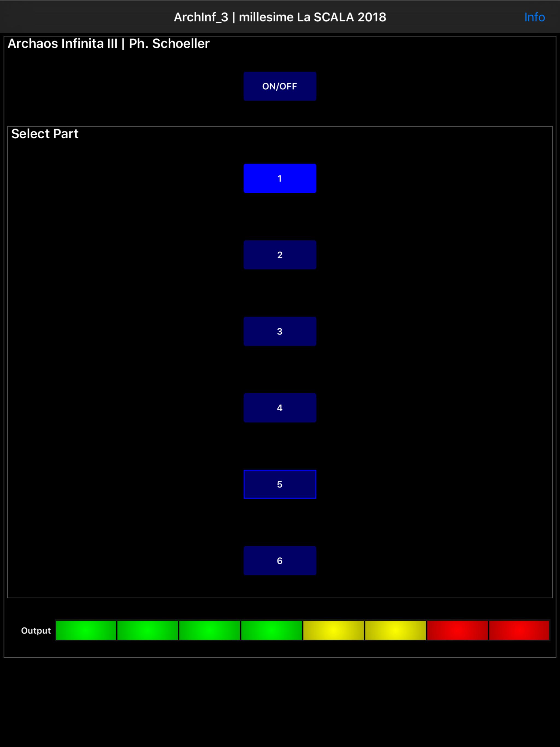This screenshot has height=747, width=560.
Task: Tap the first yellow output meter segment
Action: coord(333,630)
